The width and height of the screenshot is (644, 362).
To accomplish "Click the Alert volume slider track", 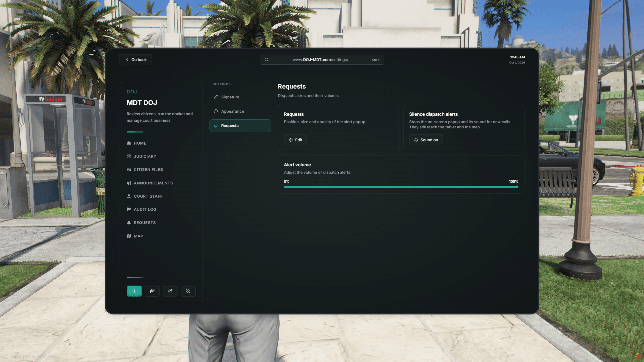I will [401, 187].
